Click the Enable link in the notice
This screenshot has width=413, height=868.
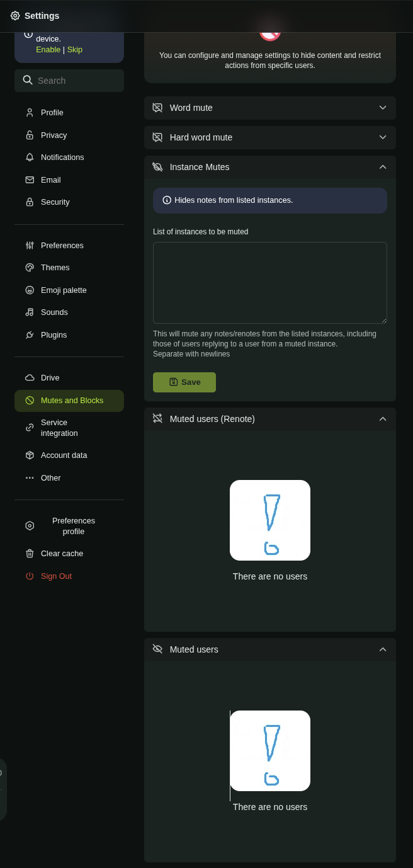coord(48,50)
